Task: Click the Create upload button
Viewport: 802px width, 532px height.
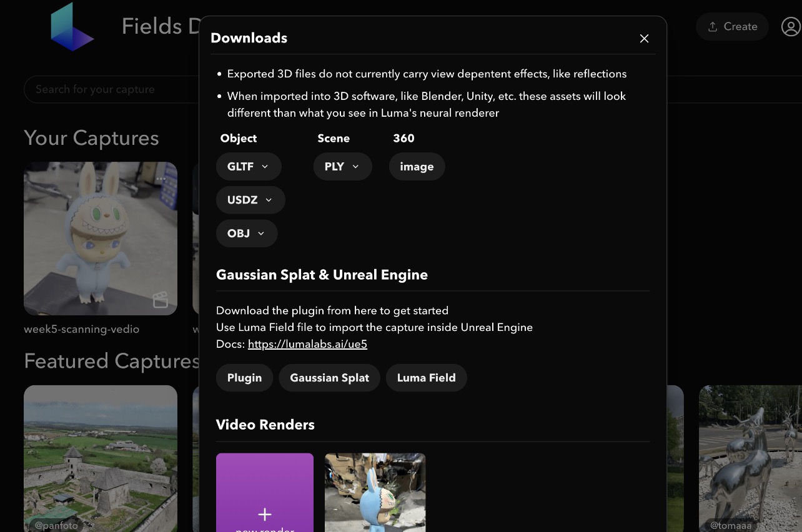Action: 732,27
